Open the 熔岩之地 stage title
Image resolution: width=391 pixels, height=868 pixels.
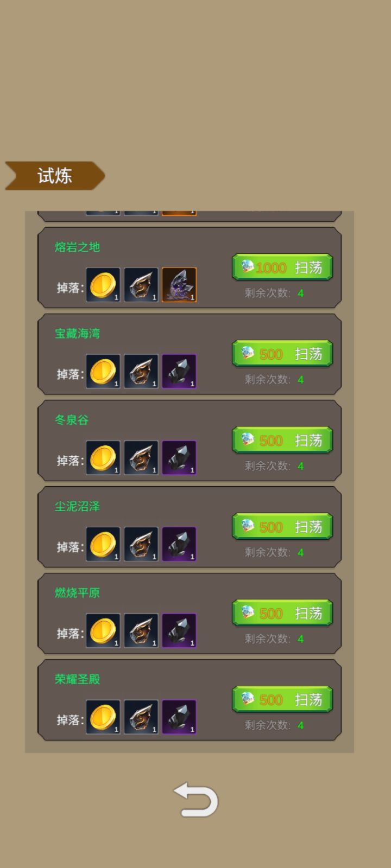pos(78,247)
